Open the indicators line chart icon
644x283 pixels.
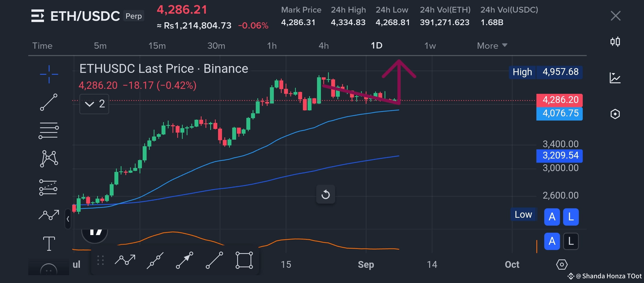click(615, 78)
